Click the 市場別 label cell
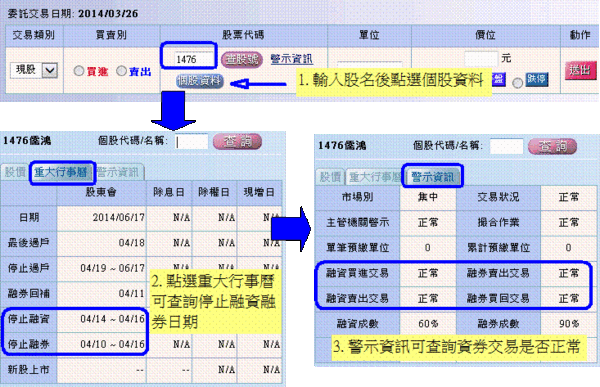The height and width of the screenshot is (387, 600). [x=357, y=197]
